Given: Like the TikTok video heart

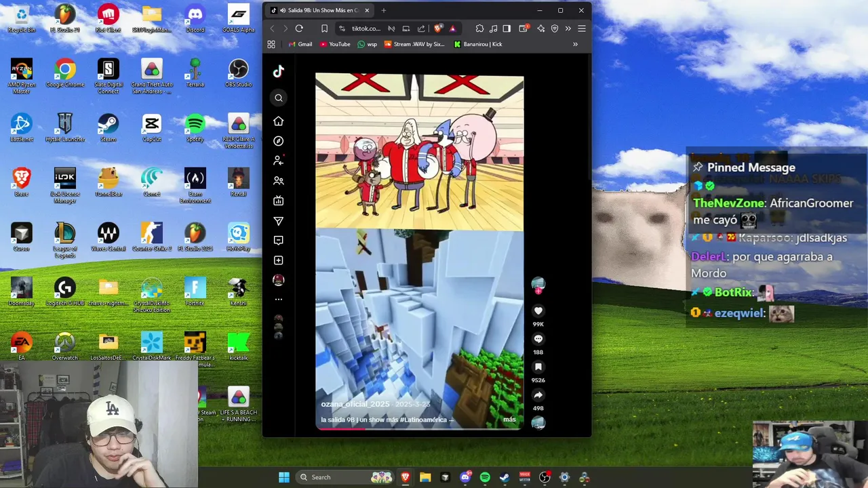Looking at the screenshot, I should pyautogui.click(x=538, y=311).
